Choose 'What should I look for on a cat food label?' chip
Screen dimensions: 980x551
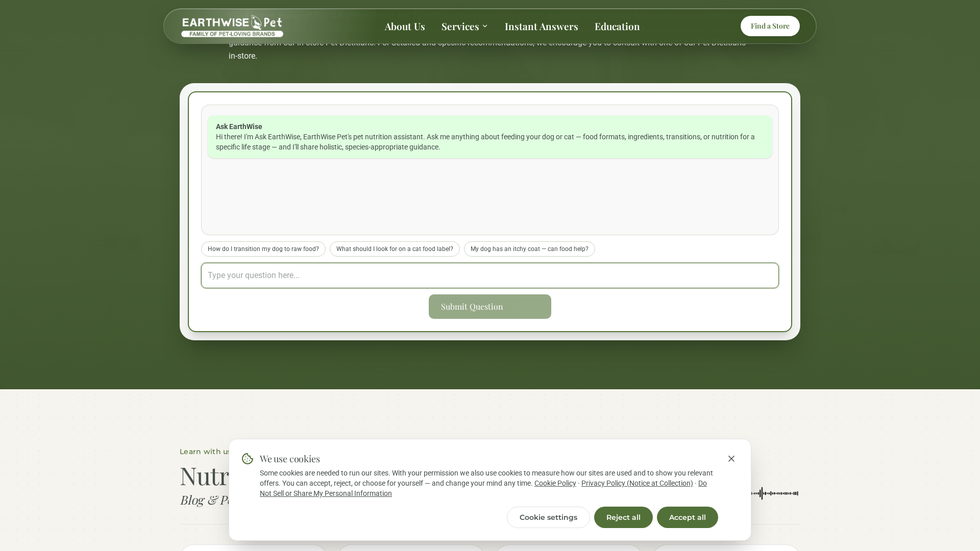(x=395, y=249)
